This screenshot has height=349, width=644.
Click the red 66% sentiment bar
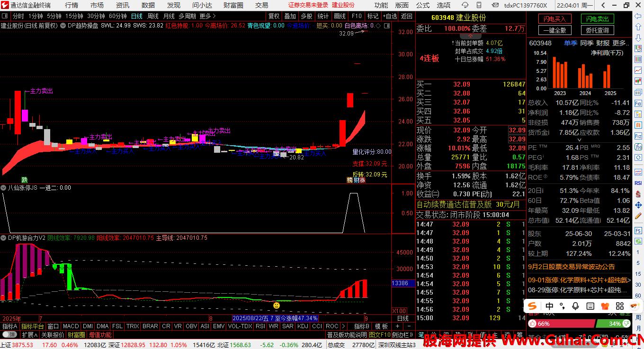tap(561, 324)
